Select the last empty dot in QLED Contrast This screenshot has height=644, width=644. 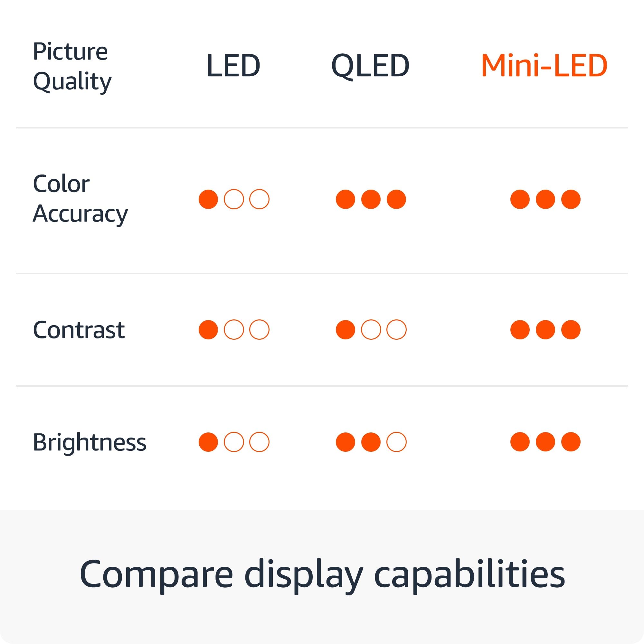[396, 330]
